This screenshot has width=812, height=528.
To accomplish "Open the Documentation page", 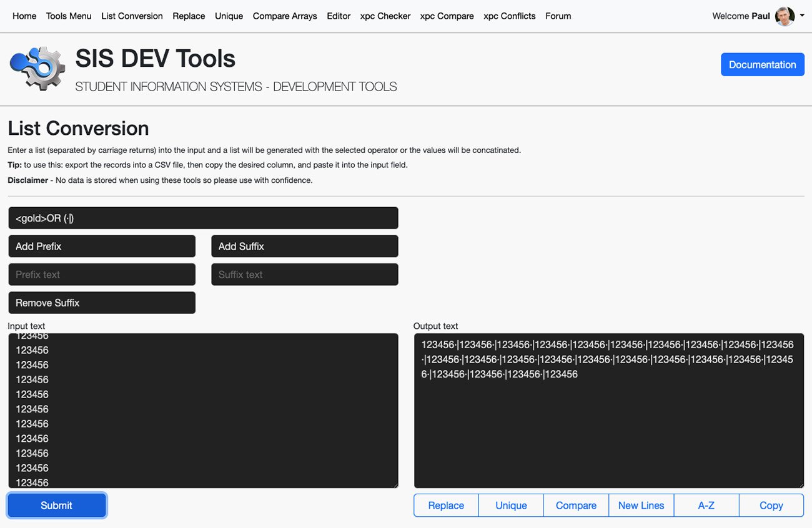I will 762,64.
